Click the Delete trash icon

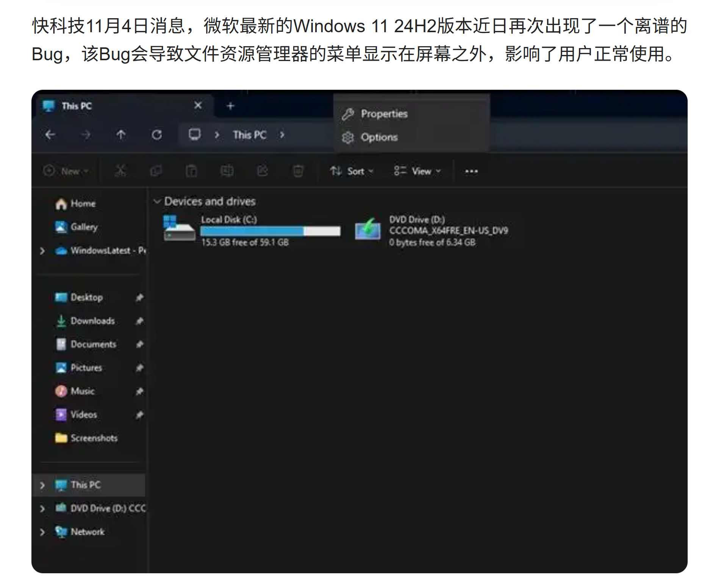point(298,171)
